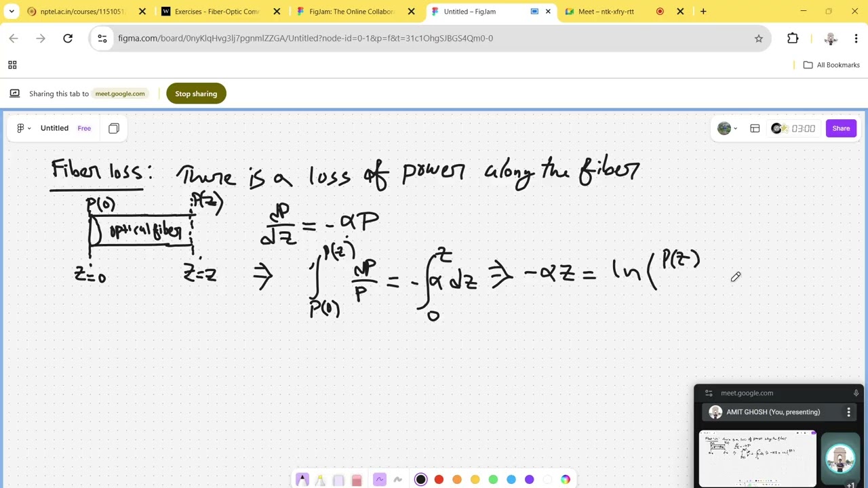Reload the current page

[x=68, y=39]
